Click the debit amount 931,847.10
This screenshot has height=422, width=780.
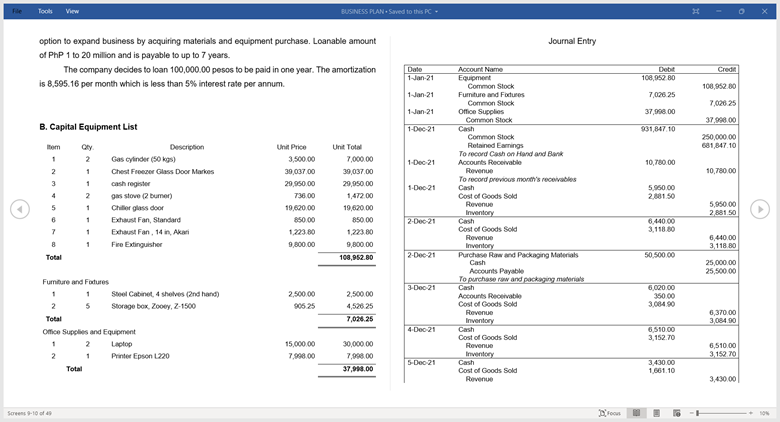tap(658, 129)
